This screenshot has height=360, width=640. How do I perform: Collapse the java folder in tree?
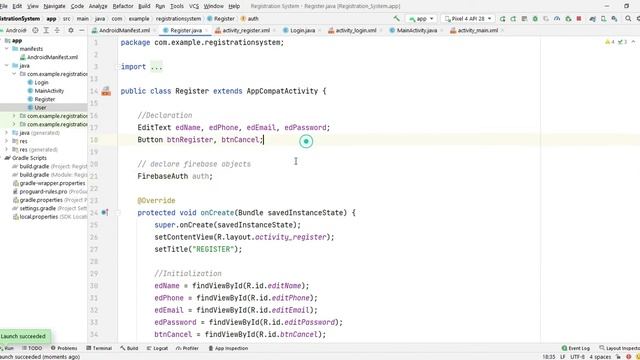[x=7, y=65]
